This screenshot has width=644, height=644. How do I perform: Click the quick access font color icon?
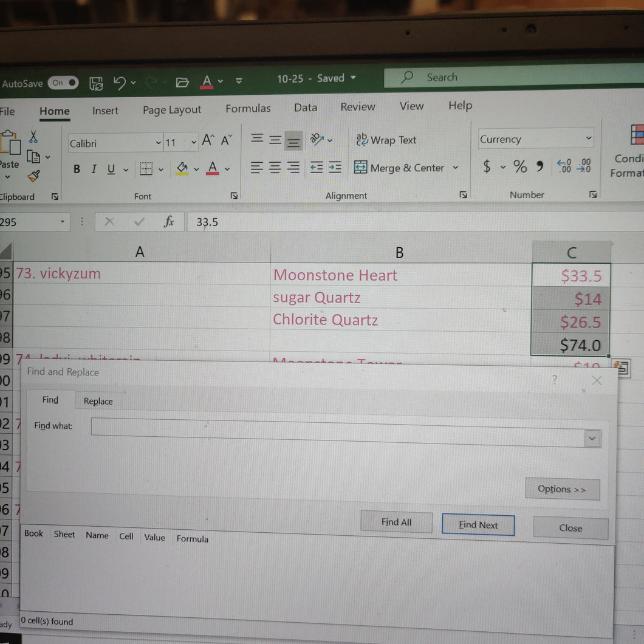(x=207, y=82)
